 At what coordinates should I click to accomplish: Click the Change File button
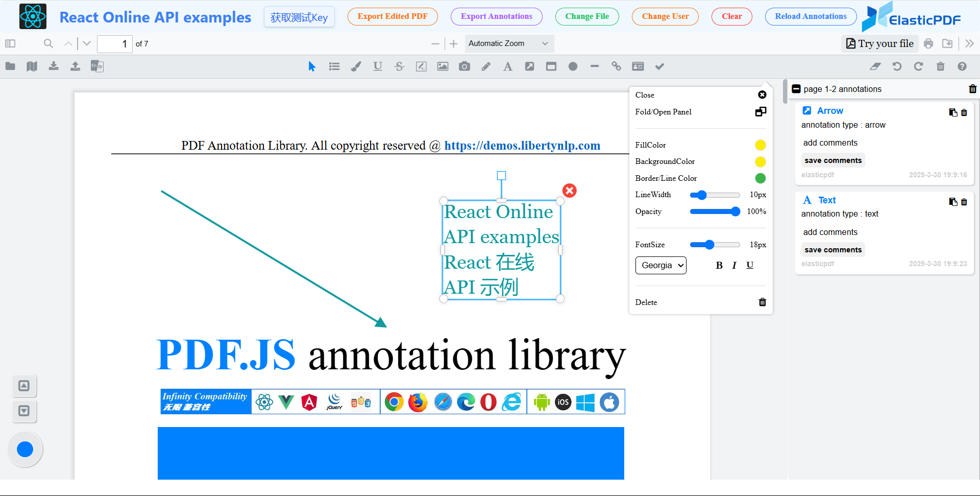tap(587, 16)
